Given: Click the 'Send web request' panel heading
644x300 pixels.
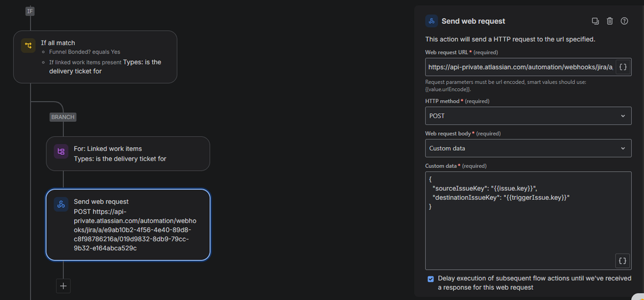Looking at the screenshot, I should [473, 21].
